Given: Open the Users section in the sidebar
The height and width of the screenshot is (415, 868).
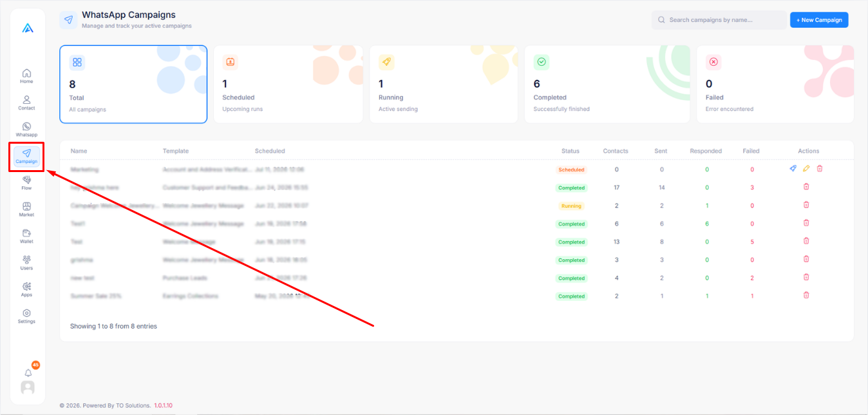Looking at the screenshot, I should tap(26, 263).
